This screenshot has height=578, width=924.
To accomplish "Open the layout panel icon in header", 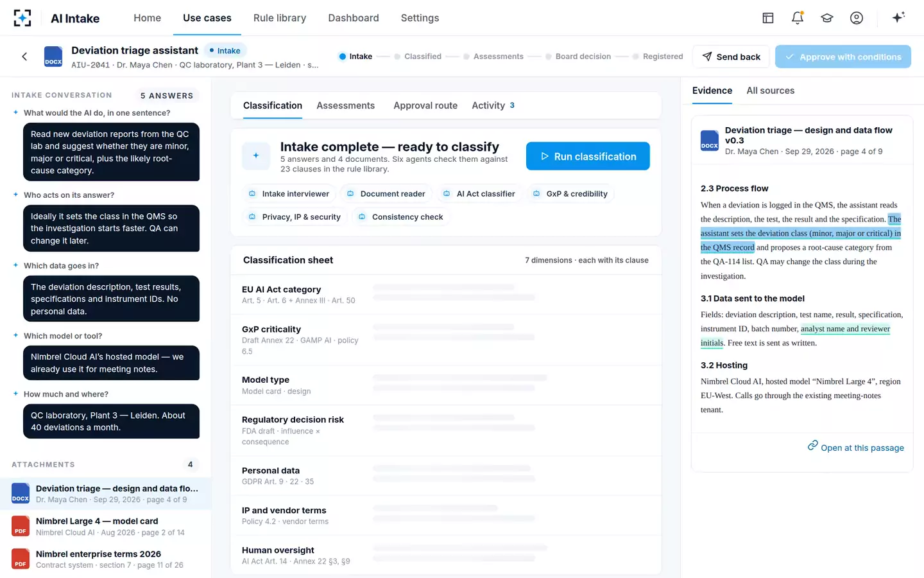I will [768, 18].
